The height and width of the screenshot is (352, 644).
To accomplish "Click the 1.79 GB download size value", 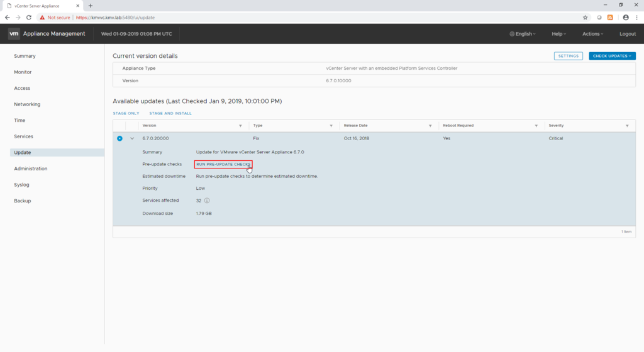I will click(204, 213).
